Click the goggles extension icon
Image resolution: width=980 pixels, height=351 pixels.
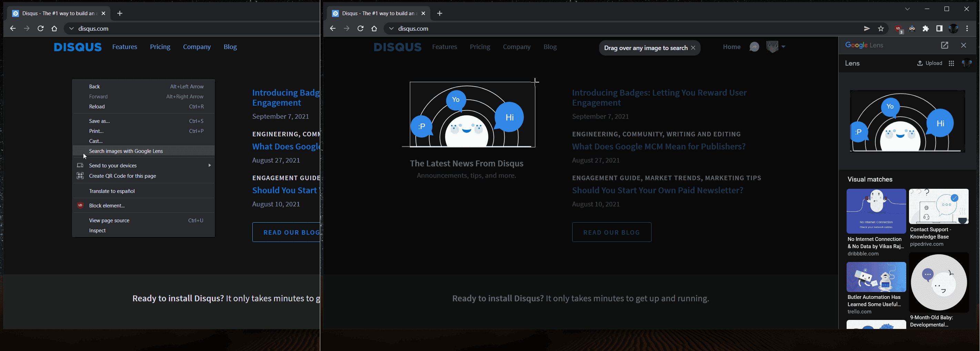(912, 29)
